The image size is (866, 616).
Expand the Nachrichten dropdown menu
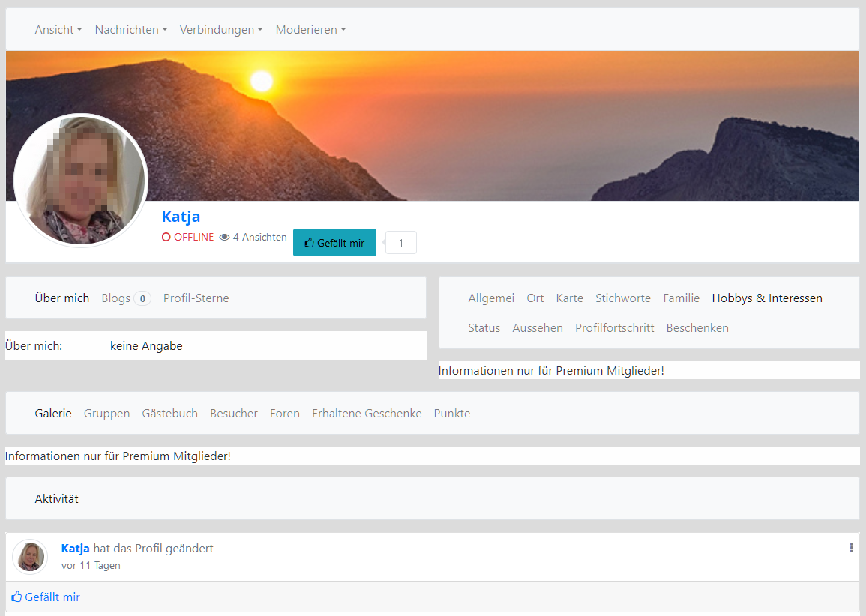pyautogui.click(x=131, y=30)
